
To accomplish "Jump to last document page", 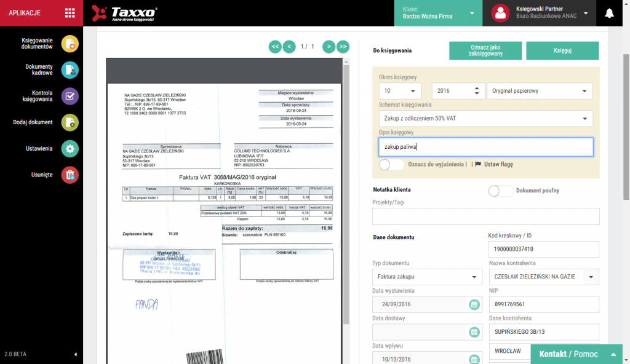I will pos(343,47).
